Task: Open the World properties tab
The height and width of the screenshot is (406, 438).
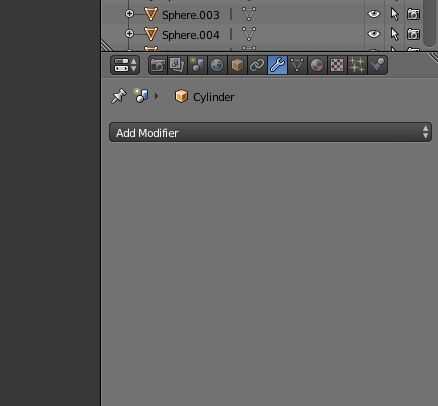Action: tap(217, 65)
